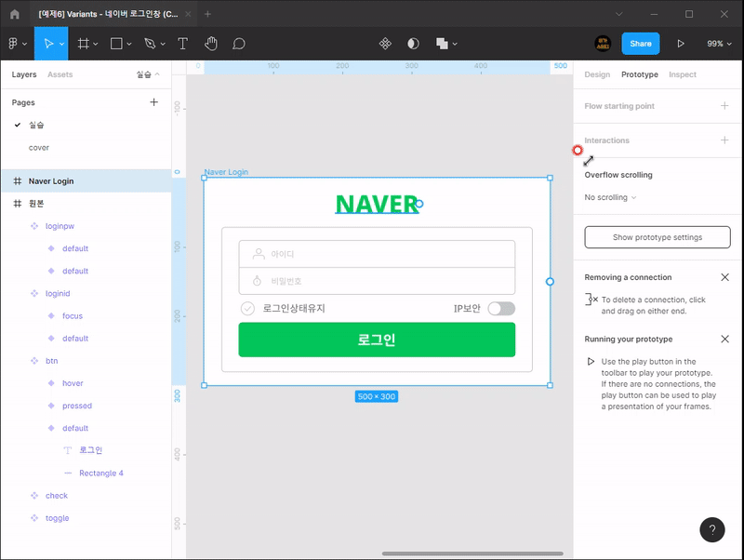Switch to the Prototype tab
This screenshot has width=744, height=560.
point(639,74)
